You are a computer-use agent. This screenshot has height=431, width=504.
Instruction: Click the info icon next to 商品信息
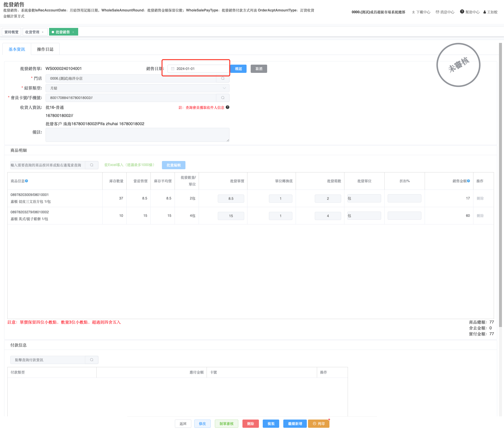pos(26,181)
